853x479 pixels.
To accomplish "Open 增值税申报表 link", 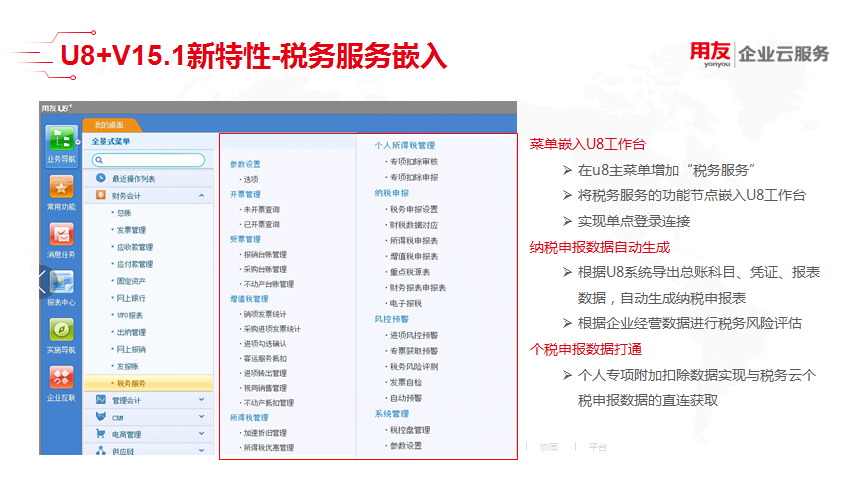I will 414,256.
